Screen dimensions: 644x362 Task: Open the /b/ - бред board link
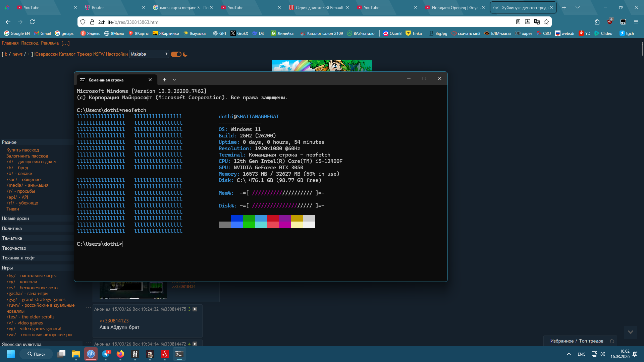click(17, 168)
